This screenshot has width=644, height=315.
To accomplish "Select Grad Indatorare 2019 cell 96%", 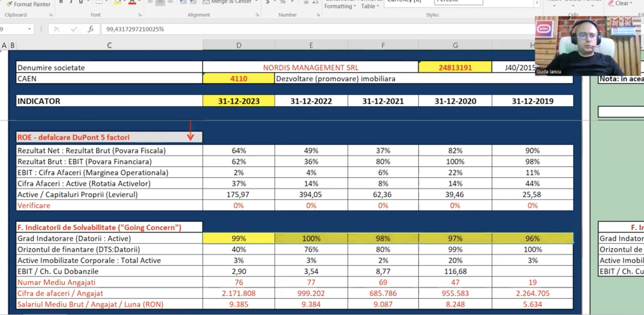I will (x=532, y=238).
